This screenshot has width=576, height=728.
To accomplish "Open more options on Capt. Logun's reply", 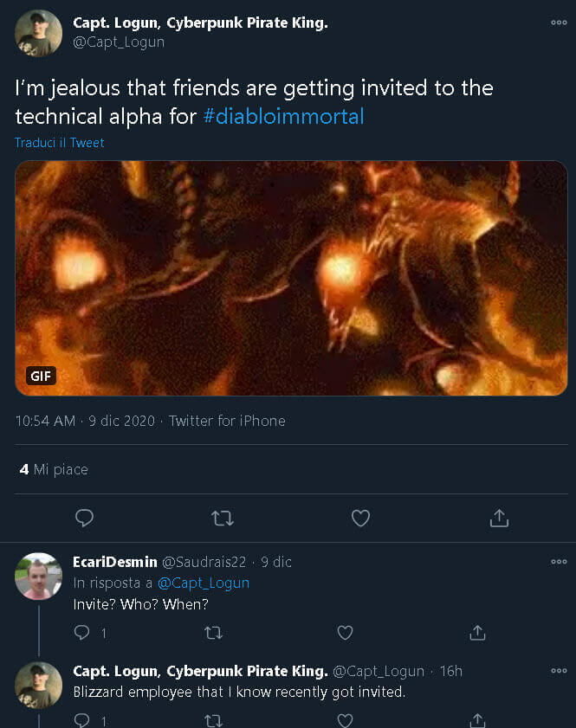I will point(559,671).
